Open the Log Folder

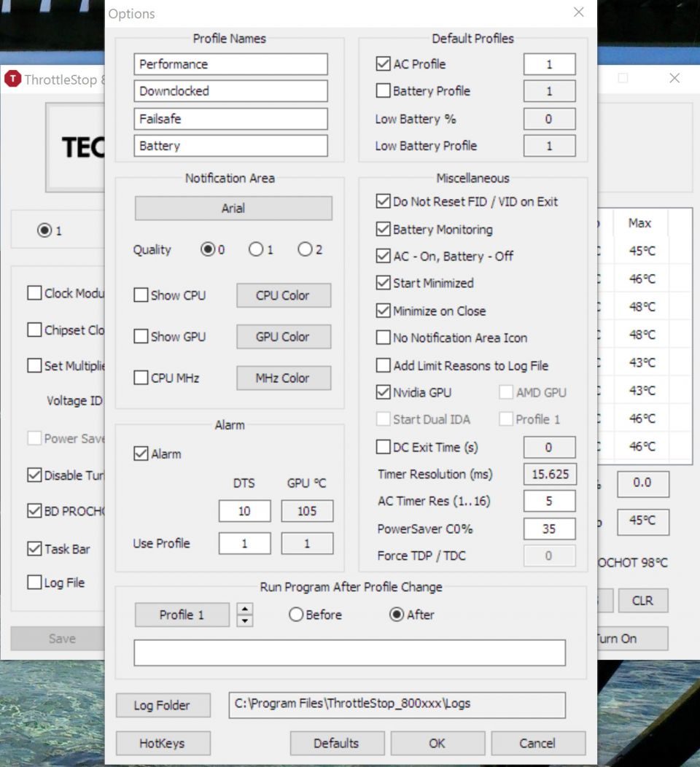[x=163, y=705]
